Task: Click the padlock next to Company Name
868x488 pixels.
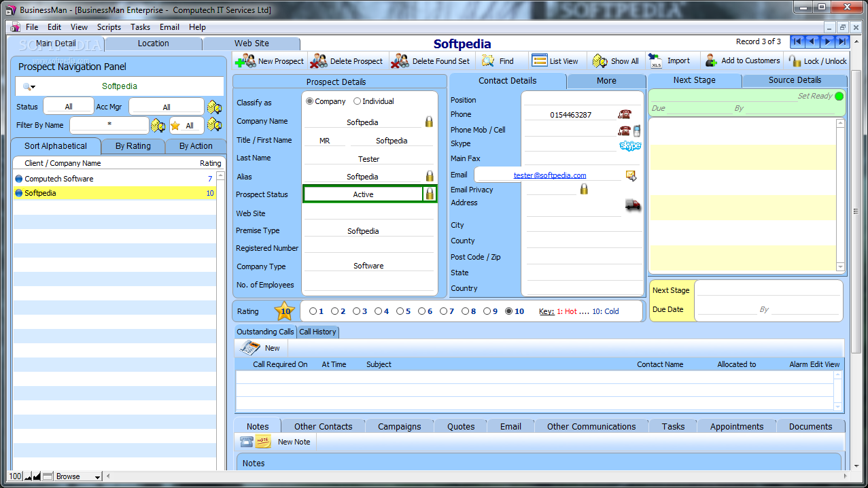Action: pos(429,122)
